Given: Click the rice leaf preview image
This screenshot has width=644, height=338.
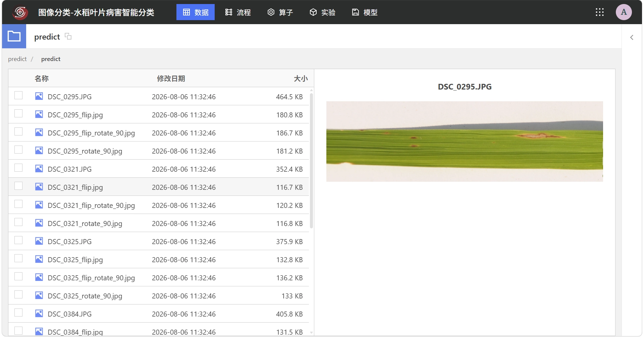Looking at the screenshot, I should tap(465, 142).
